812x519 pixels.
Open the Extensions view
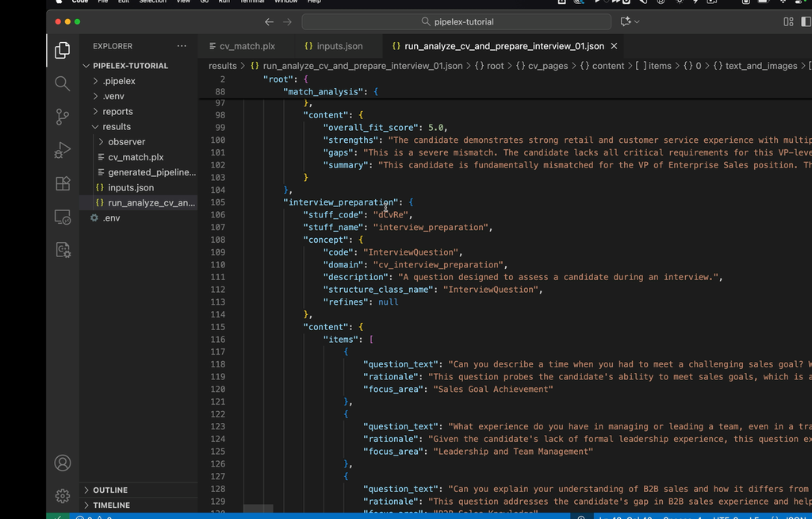63,183
